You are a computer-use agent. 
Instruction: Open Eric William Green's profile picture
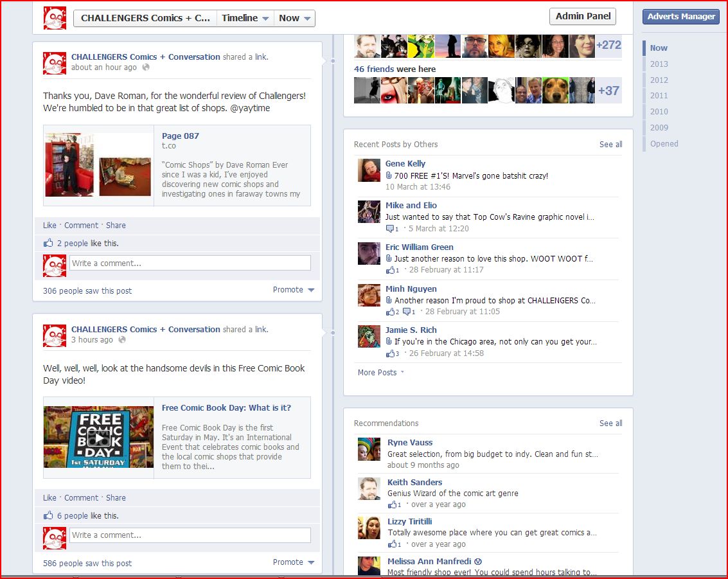(369, 254)
